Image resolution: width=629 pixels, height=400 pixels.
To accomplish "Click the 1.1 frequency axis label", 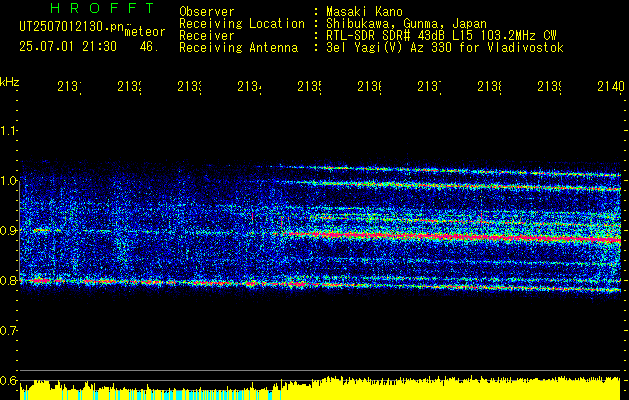I will 8,131.
